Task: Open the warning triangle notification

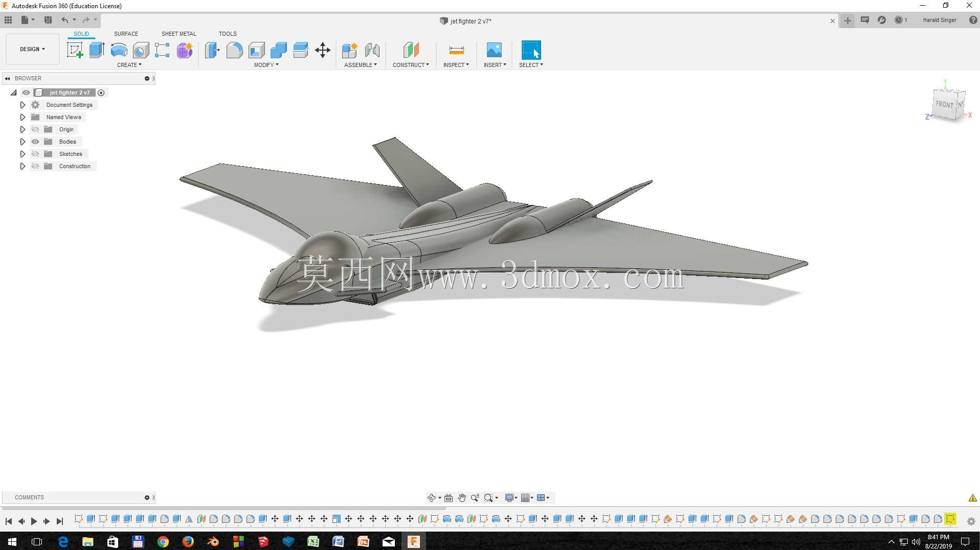Action: coord(972,498)
